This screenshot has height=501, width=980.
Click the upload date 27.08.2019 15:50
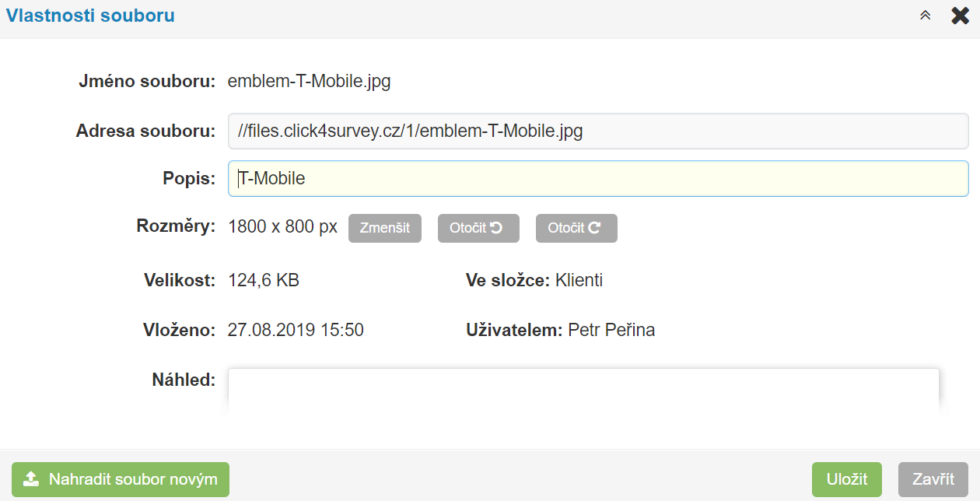point(296,330)
